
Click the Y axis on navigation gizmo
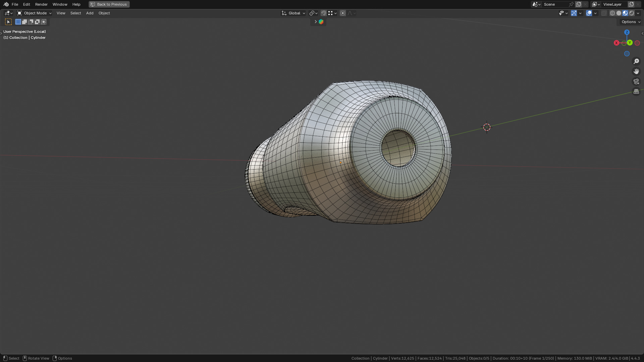pyautogui.click(x=630, y=43)
